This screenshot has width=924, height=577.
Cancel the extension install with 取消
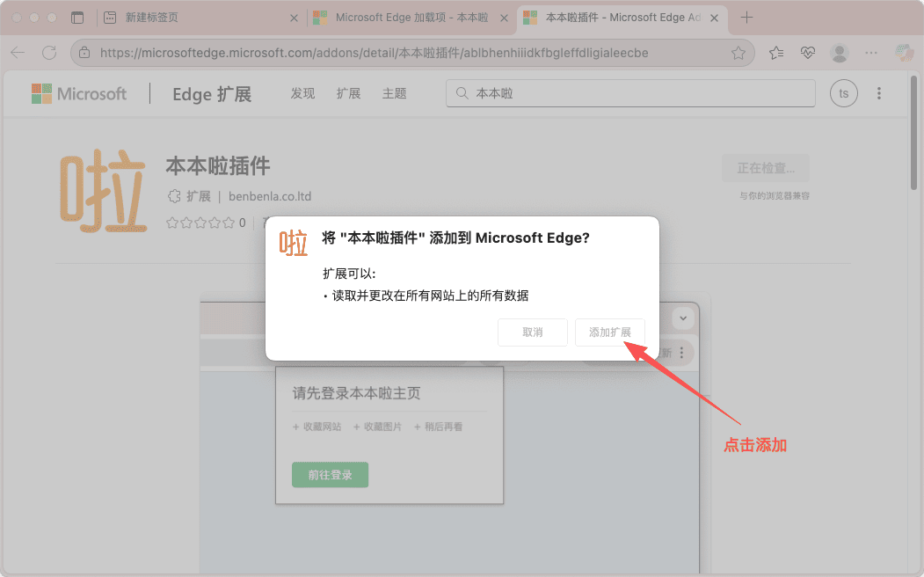tap(532, 332)
